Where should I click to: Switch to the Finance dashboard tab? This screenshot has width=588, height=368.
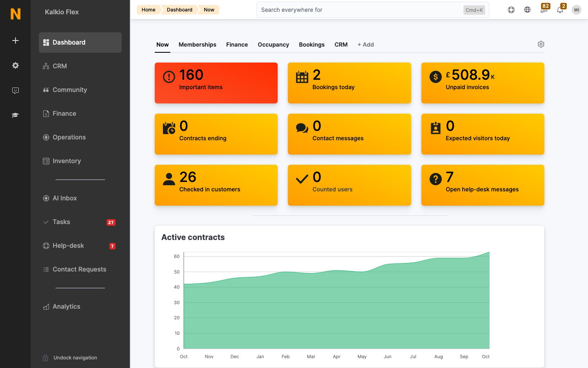tap(237, 45)
